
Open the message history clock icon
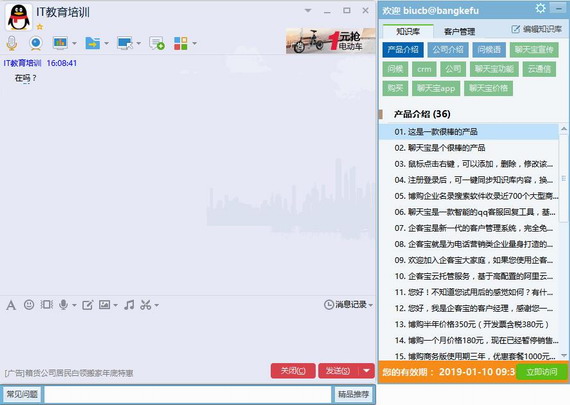point(329,305)
